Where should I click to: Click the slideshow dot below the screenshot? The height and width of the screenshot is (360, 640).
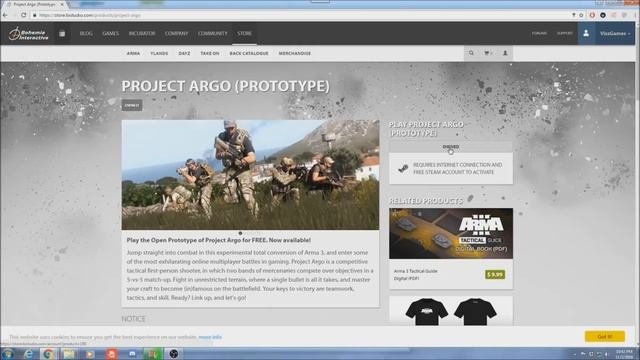tap(240, 233)
